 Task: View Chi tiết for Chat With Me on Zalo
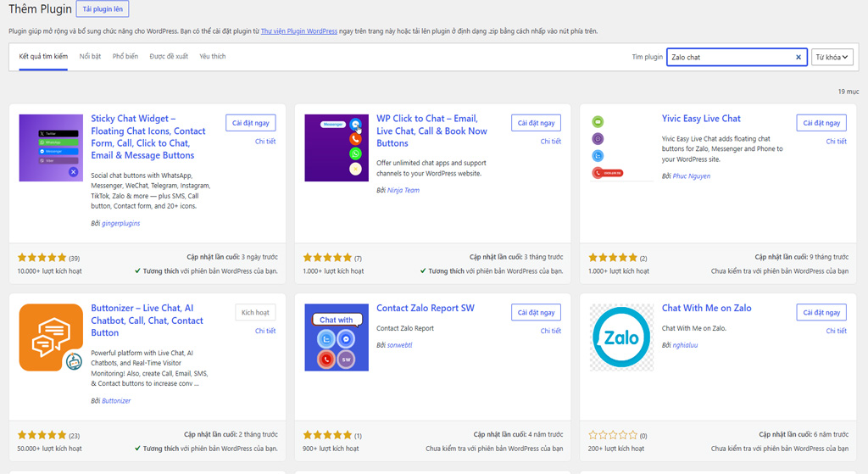click(837, 332)
